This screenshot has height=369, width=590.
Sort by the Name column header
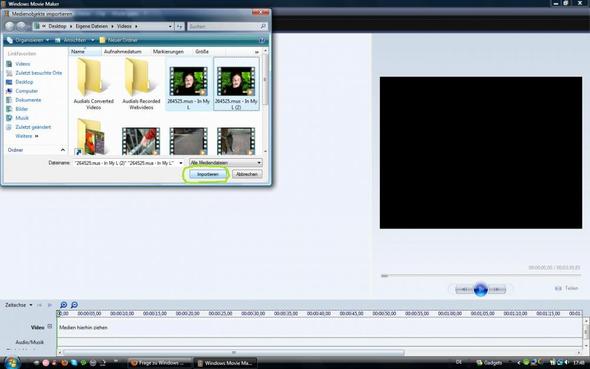pyautogui.click(x=85, y=52)
